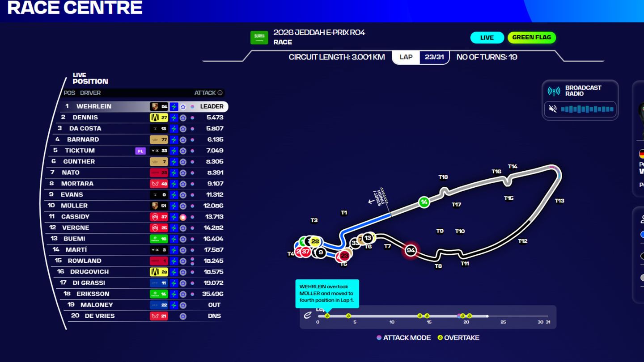Image resolution: width=644 pixels, height=362 pixels.
Task: Click the Saudi Arabia flag icon
Action: (x=259, y=37)
